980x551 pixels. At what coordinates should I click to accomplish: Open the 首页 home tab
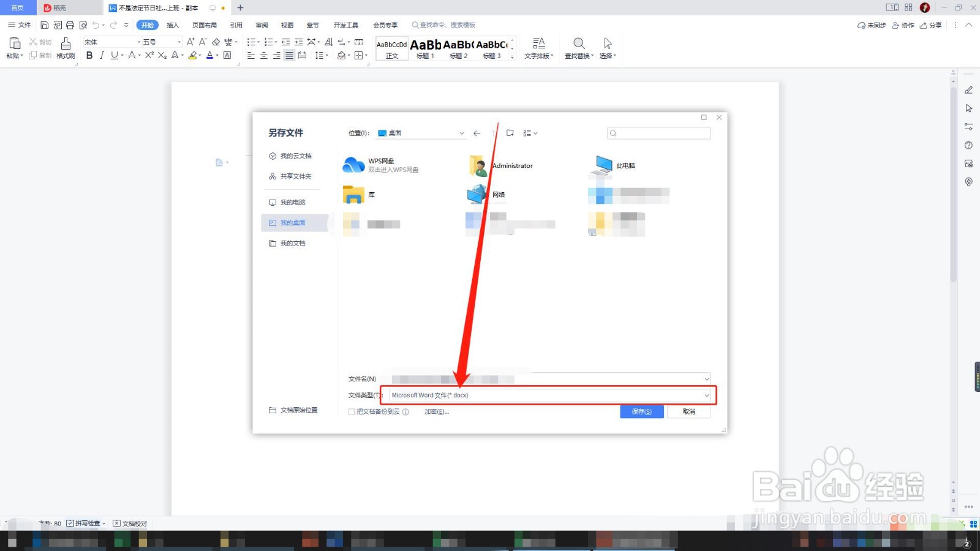(x=17, y=7)
